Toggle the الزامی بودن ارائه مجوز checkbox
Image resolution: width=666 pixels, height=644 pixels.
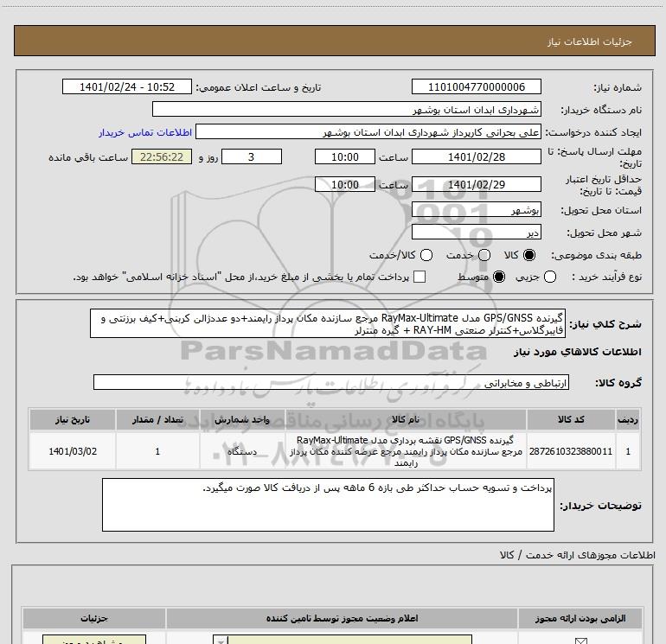click(580, 641)
